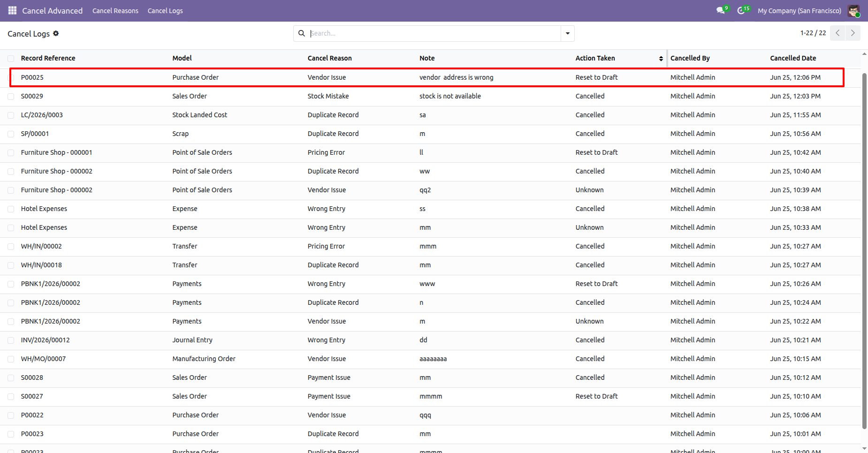The width and height of the screenshot is (868, 453).
Task: Click 'Journal Entry' model cell
Action: point(192,340)
